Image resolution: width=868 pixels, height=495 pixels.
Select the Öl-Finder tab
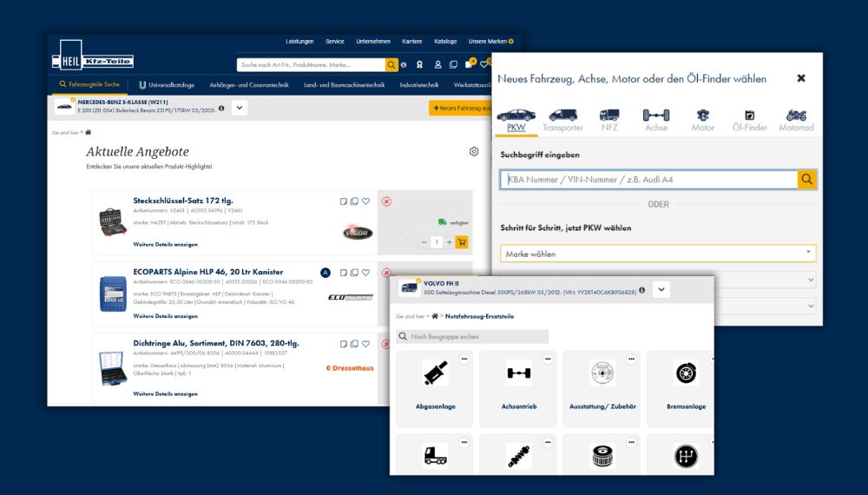[x=750, y=121]
